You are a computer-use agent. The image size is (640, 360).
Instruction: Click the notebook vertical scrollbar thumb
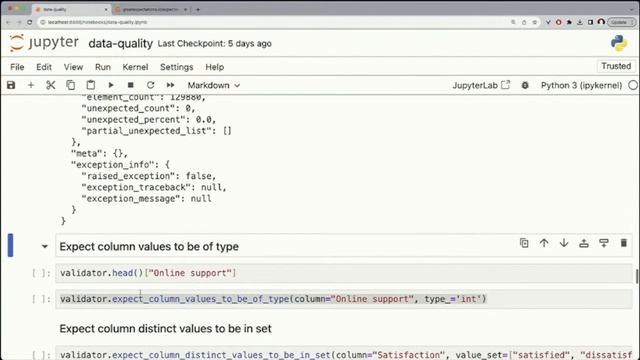click(x=637, y=276)
